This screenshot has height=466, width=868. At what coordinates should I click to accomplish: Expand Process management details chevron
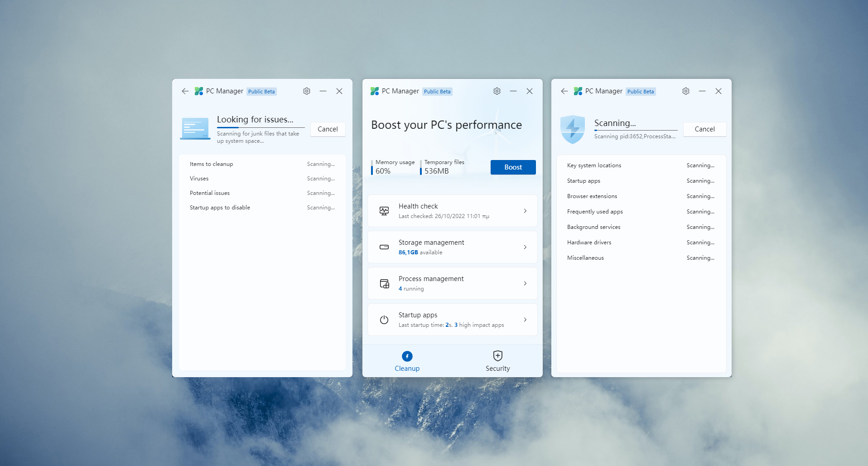tap(525, 283)
